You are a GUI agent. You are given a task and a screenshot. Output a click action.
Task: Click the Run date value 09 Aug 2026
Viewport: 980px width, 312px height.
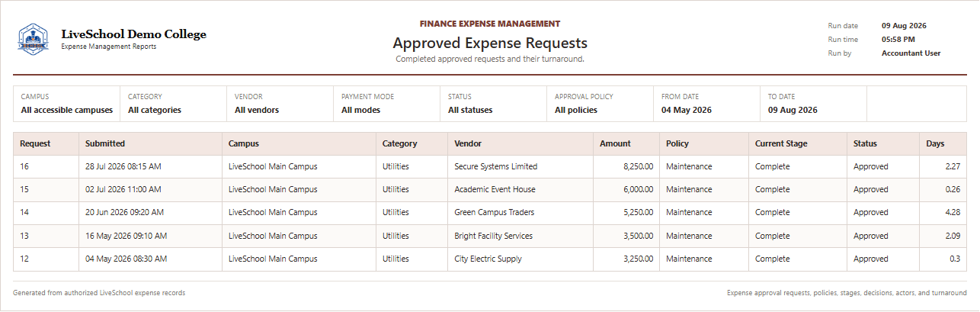(x=904, y=26)
